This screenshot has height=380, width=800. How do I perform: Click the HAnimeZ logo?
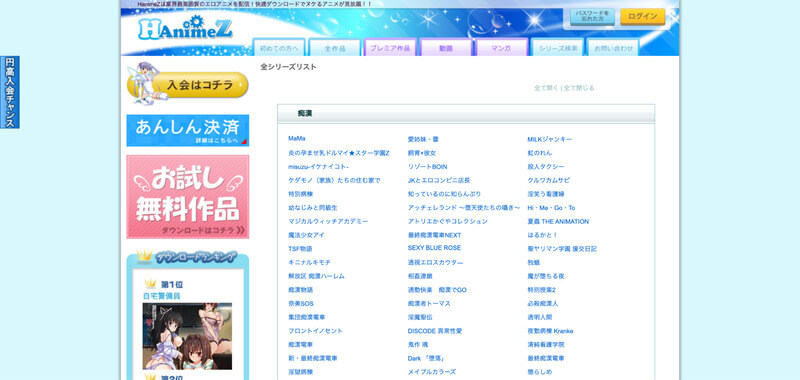(x=185, y=28)
